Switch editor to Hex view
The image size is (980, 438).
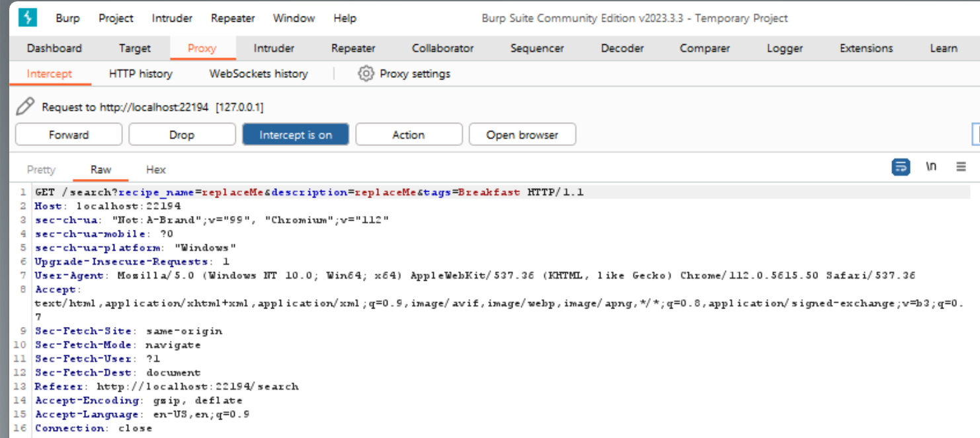coord(156,170)
